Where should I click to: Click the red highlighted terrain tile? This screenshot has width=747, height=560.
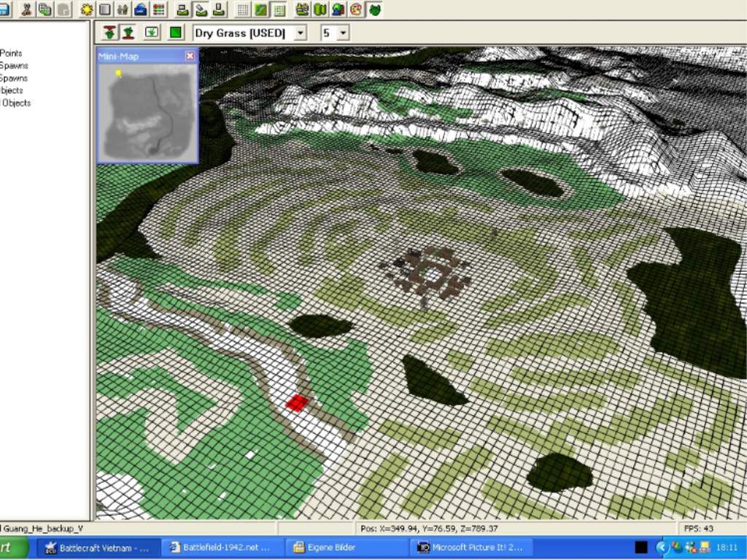297,402
